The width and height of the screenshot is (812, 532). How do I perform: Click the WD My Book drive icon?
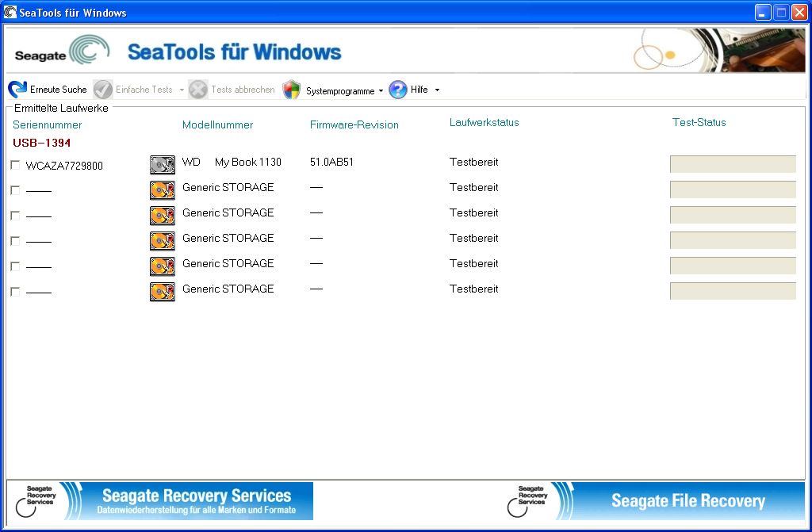point(163,165)
